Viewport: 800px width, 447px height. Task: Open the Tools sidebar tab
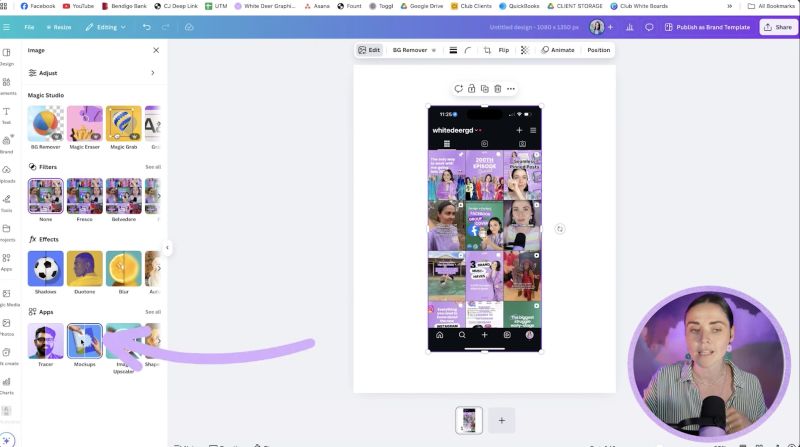tap(7, 203)
